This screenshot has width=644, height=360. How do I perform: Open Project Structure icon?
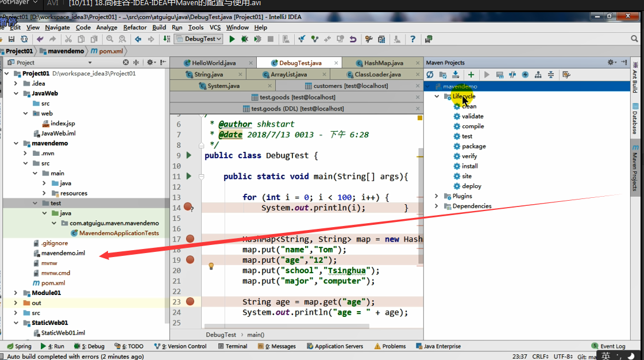click(x=381, y=39)
